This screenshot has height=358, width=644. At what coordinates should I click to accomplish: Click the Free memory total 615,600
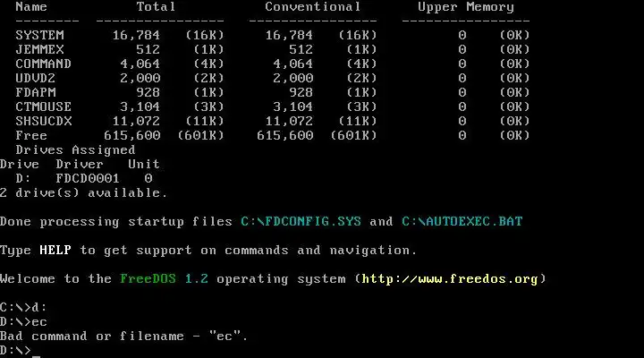tap(131, 136)
